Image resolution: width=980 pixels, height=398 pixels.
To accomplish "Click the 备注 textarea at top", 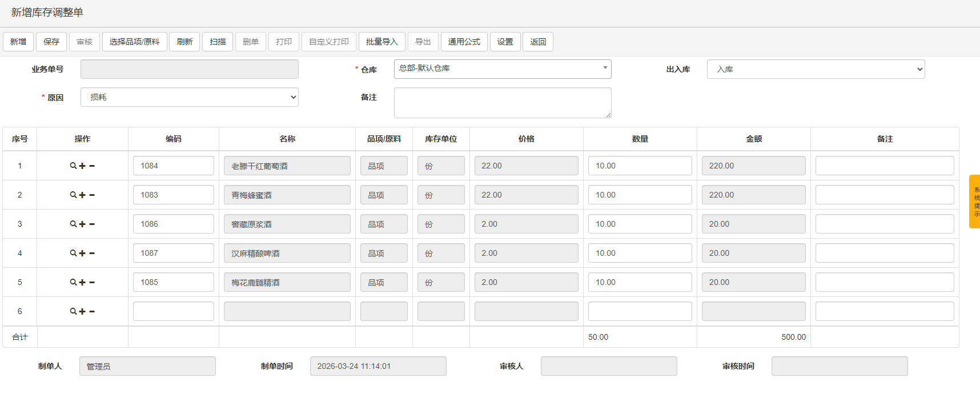I will pyautogui.click(x=502, y=103).
